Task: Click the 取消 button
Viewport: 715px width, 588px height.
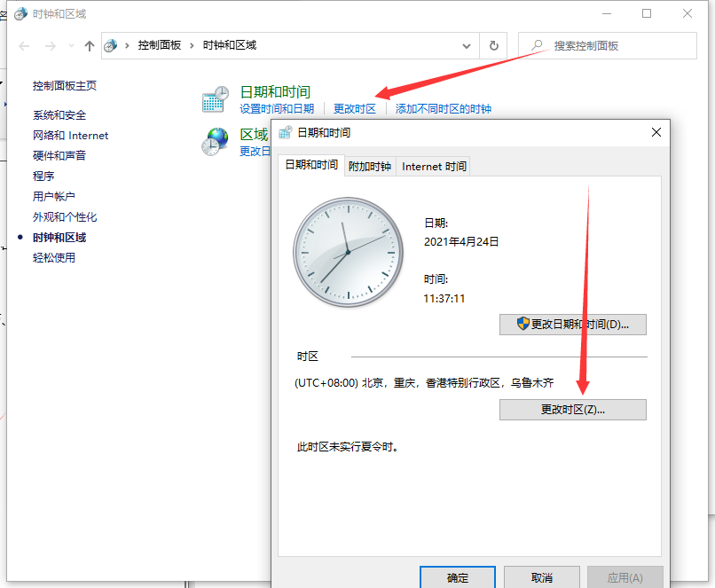Action: point(542,577)
